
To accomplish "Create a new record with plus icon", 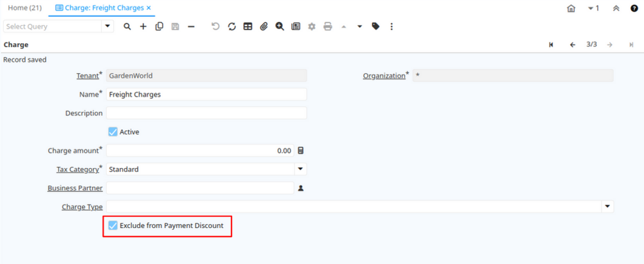I will 143,26.
